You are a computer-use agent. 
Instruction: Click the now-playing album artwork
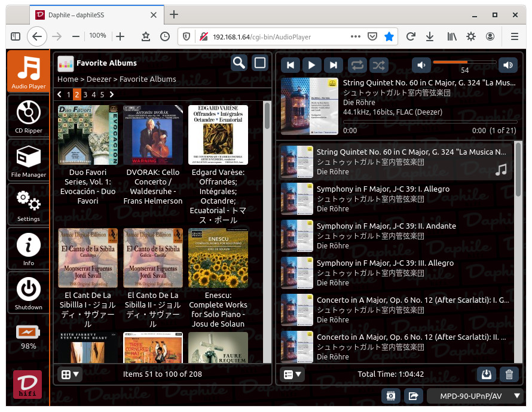click(310, 106)
